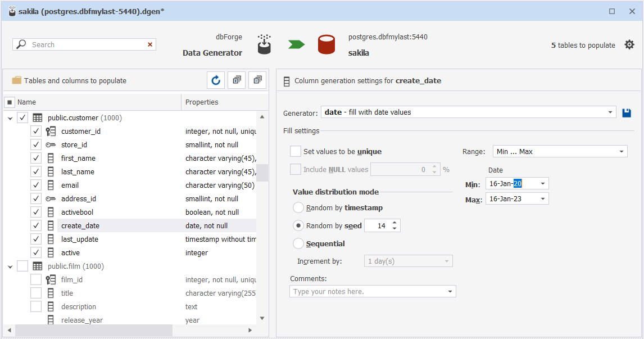Toggle the create_date column checkbox
Screen dimensions: 644x339
pos(36,225)
